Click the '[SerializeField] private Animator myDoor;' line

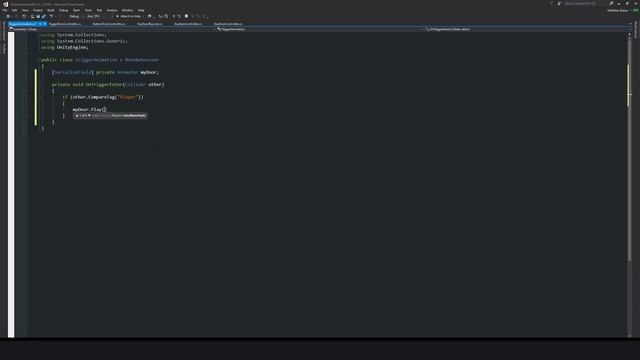(105, 72)
